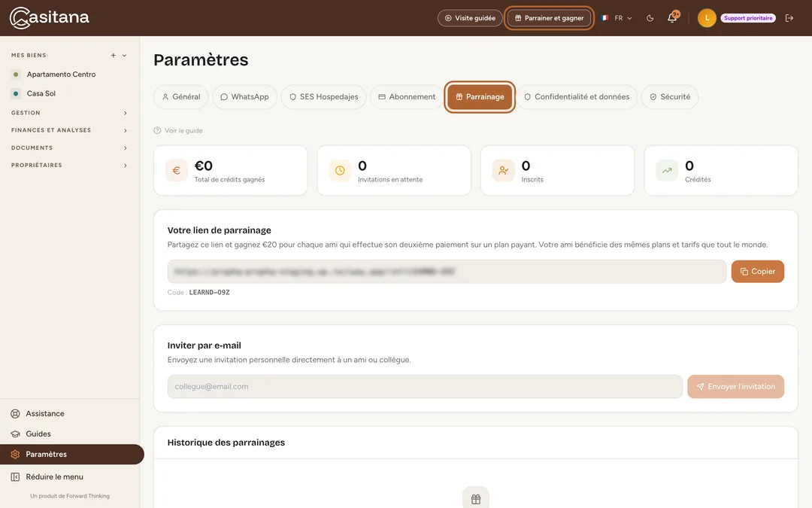Viewport: 812px width, 508px height.
Task: Open Confidentialité et données tab
Action: coord(577,97)
